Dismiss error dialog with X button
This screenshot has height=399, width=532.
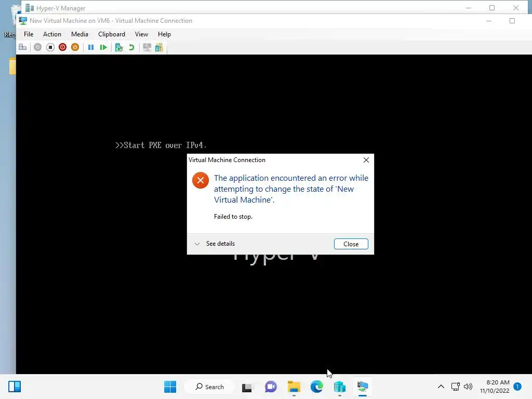click(366, 160)
